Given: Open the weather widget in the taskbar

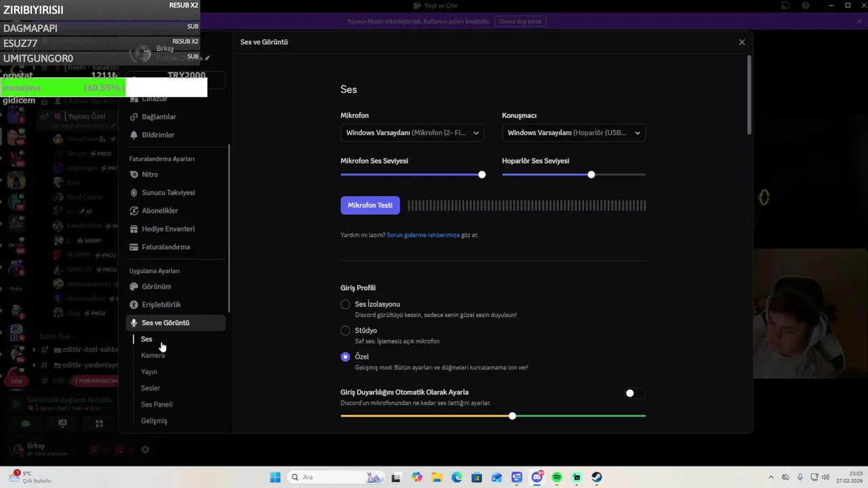Looking at the screenshot, I should click(x=31, y=477).
